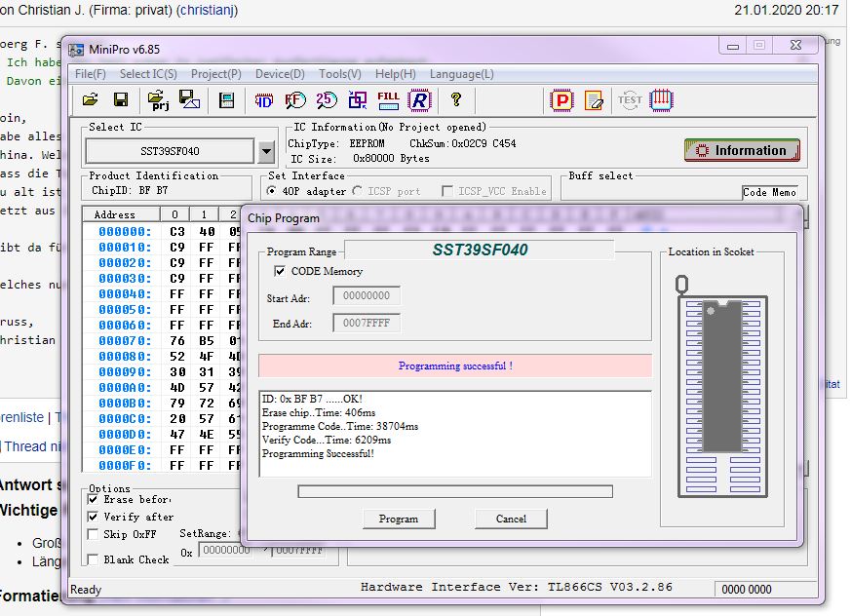The width and height of the screenshot is (851, 616).
Task: Click the ID chip toolbar icon
Action: coord(264,100)
